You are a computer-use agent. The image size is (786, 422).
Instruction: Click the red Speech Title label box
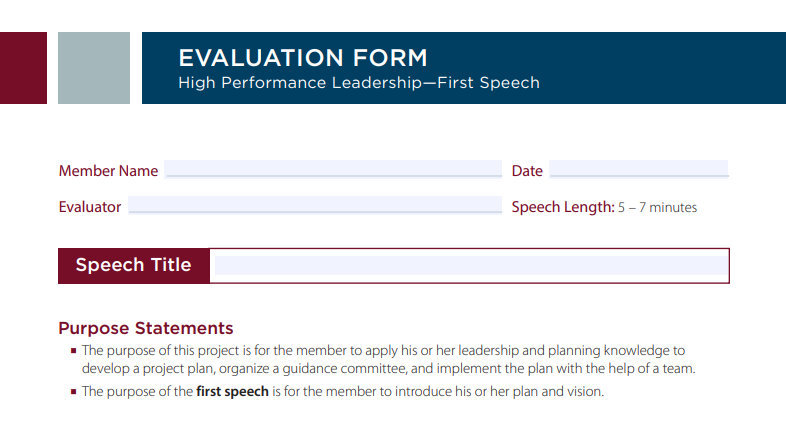(134, 265)
